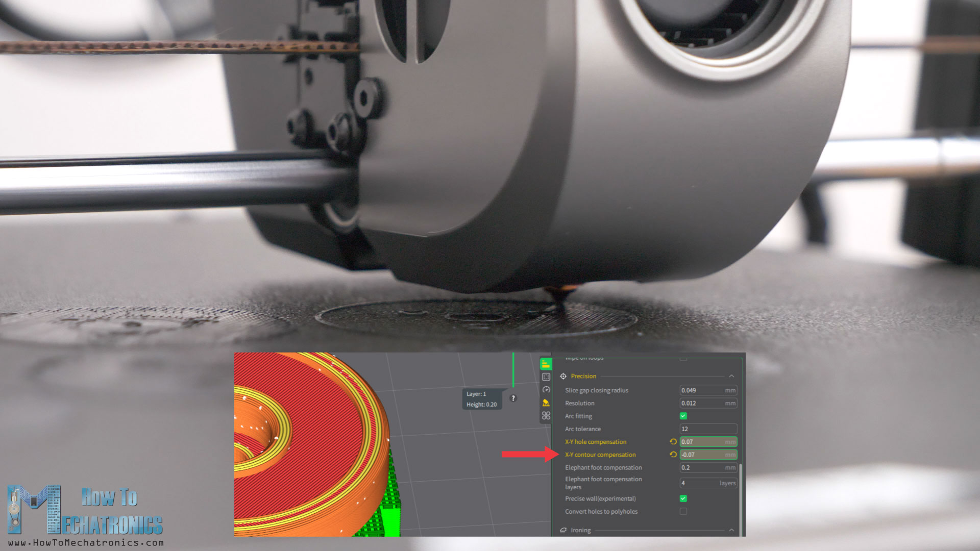Viewport: 980px width, 551px height.
Task: Reset X-Y hole compensation value
Action: click(673, 442)
